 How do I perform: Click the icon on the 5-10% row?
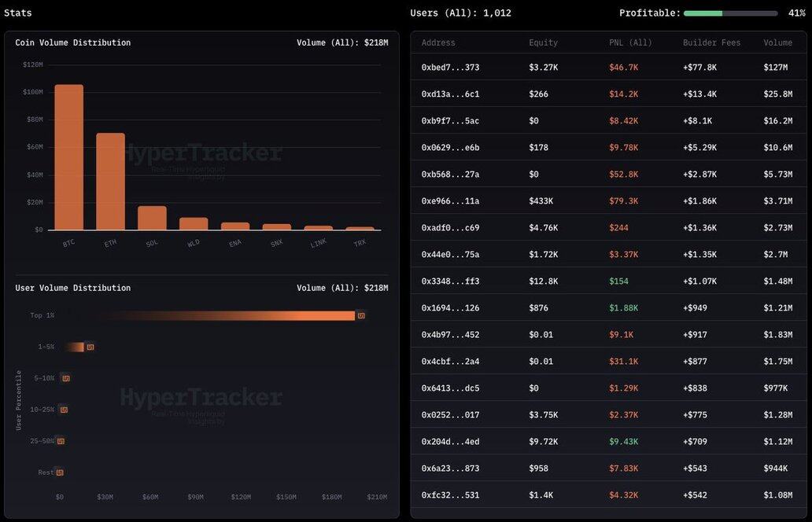66,378
